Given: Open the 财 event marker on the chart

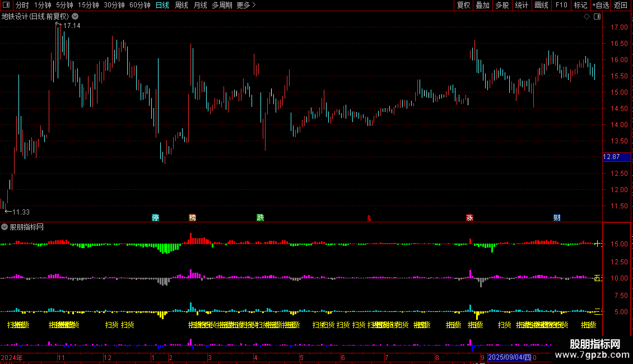Looking at the screenshot, I should [557, 217].
